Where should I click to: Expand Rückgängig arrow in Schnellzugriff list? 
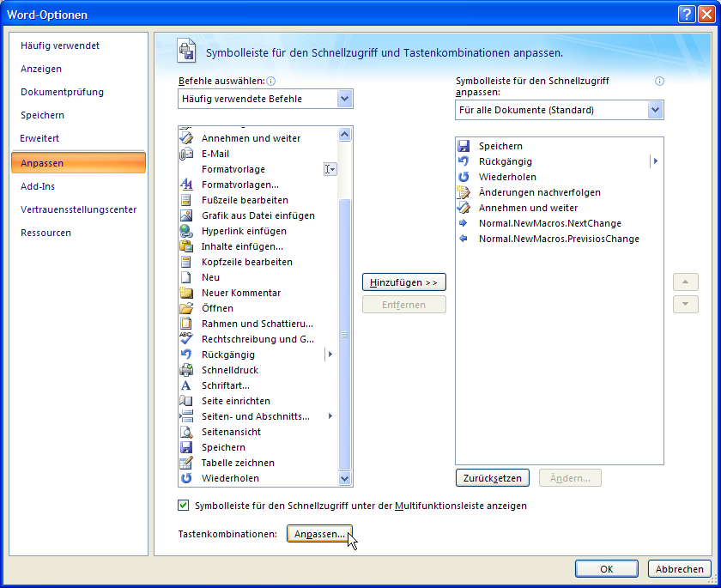pyautogui.click(x=656, y=161)
